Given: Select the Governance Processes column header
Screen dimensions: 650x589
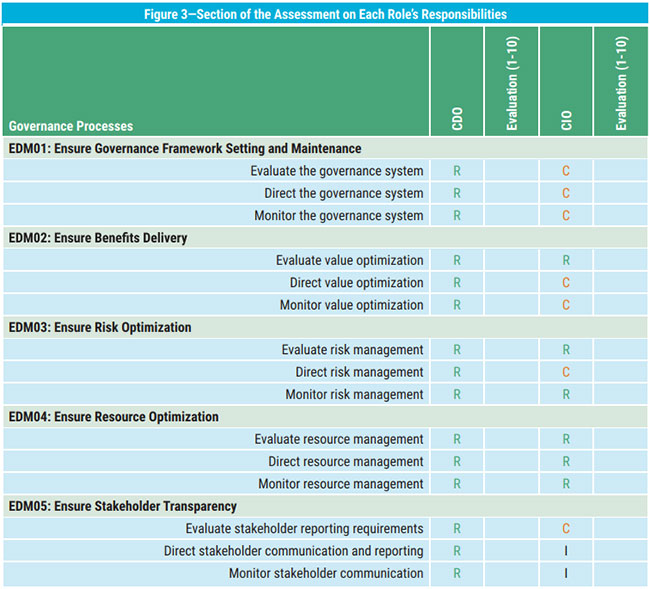Looking at the screenshot, I should (x=71, y=126).
